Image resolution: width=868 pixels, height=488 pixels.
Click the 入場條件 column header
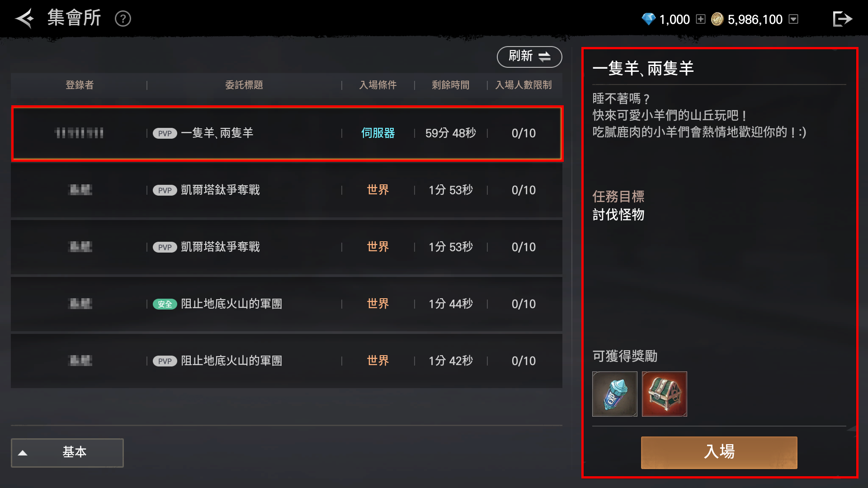[x=378, y=85]
